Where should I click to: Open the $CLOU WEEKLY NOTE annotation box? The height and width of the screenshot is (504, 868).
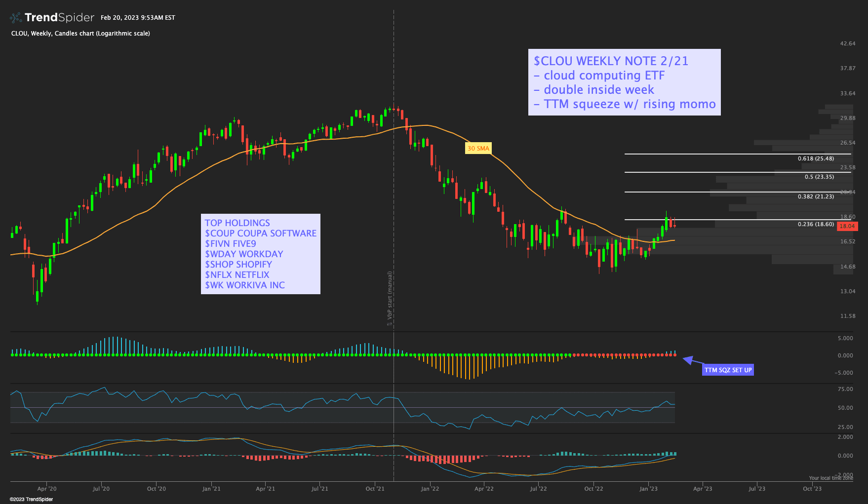(624, 82)
